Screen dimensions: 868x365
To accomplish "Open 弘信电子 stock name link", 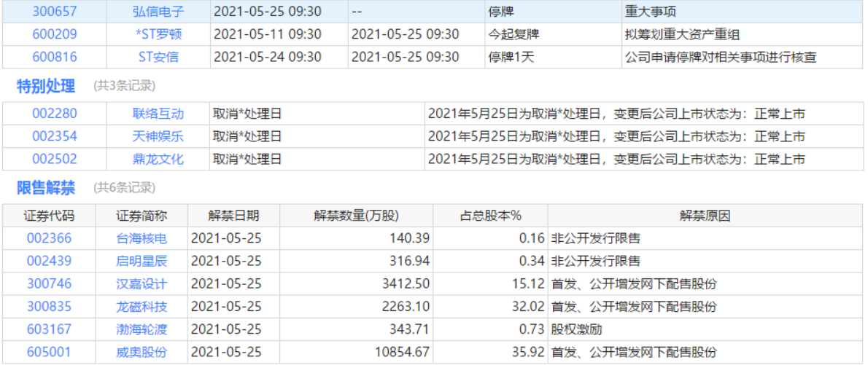I will point(158,12).
